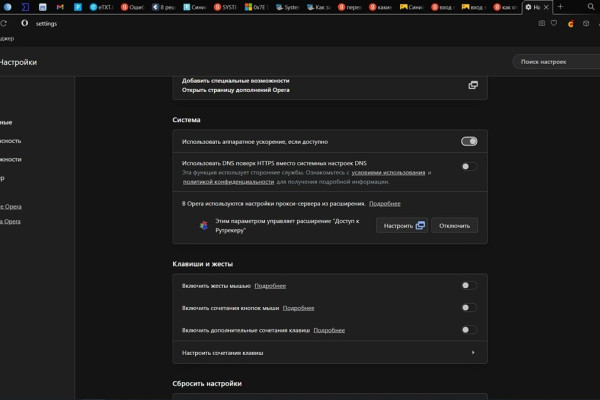Enable additional keyboard shortcuts toggle
Viewport: 600px width, 400px height.
(469, 330)
